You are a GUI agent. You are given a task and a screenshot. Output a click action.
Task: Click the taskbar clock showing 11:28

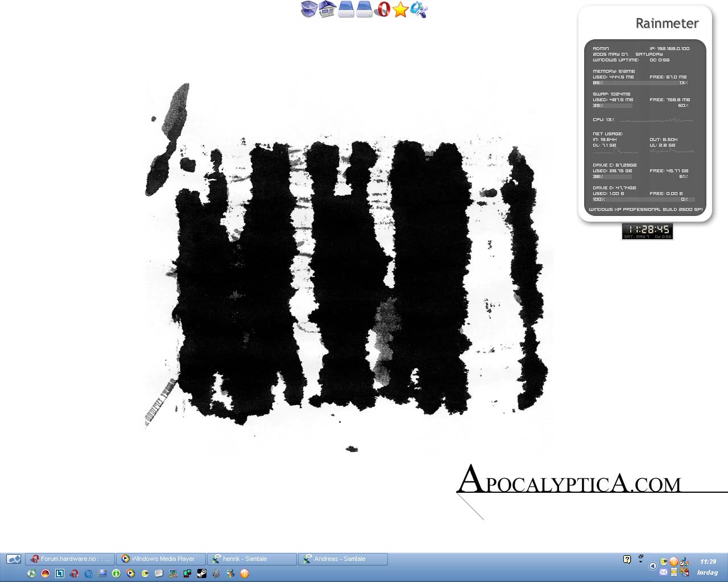click(x=708, y=562)
